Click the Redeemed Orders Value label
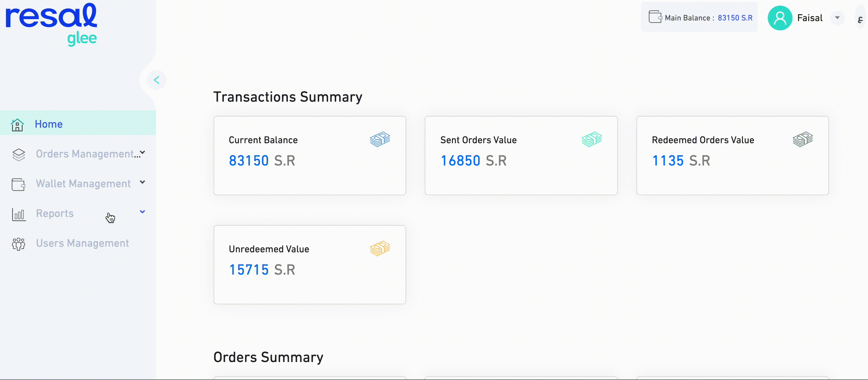 coord(703,140)
